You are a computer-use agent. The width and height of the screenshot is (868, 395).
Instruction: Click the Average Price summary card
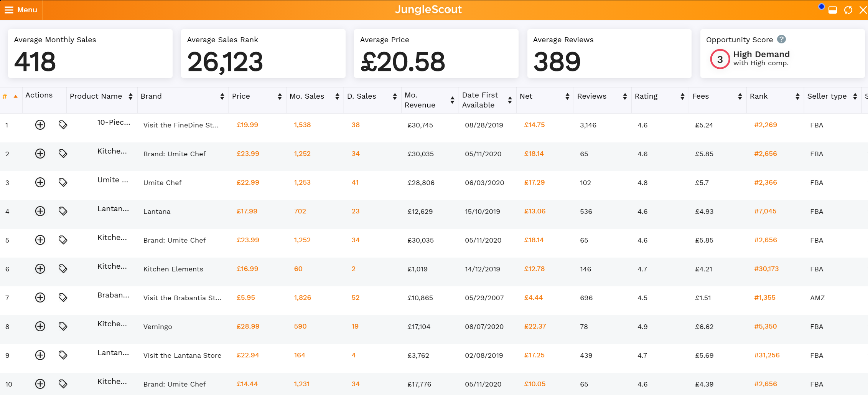(x=436, y=54)
